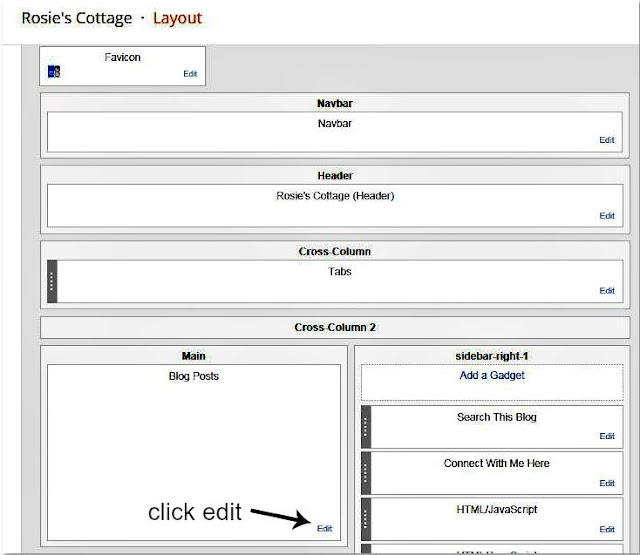Viewport: 640px width, 555px height.
Task: Edit the Search This Blog gadget
Action: pos(607,436)
